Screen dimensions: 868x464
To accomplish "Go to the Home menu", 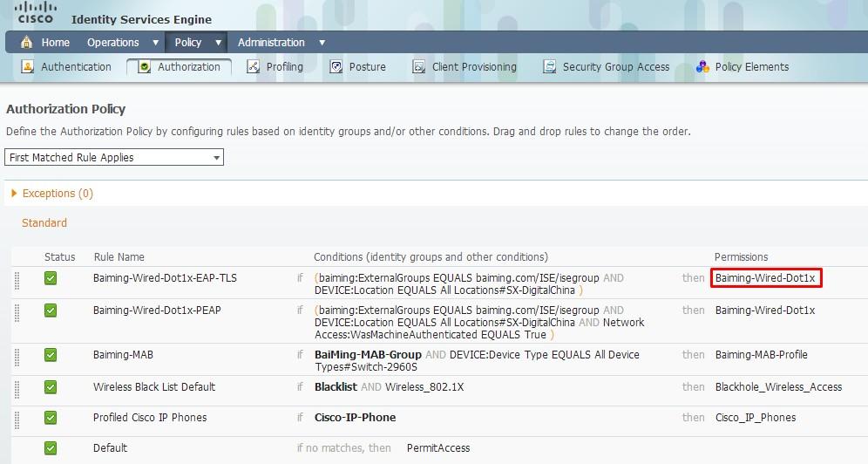I will pos(56,43).
